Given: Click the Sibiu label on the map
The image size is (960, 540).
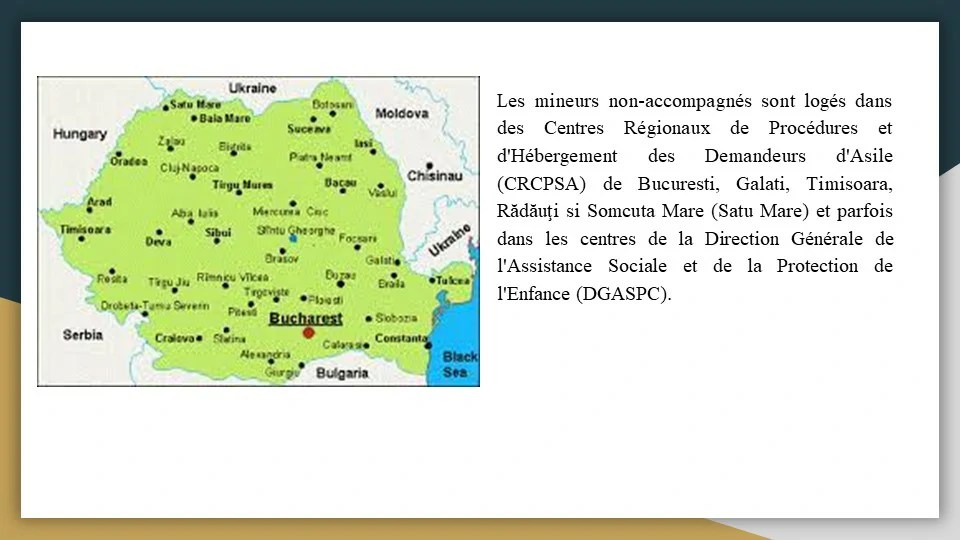Looking at the screenshot, I should (x=217, y=232).
